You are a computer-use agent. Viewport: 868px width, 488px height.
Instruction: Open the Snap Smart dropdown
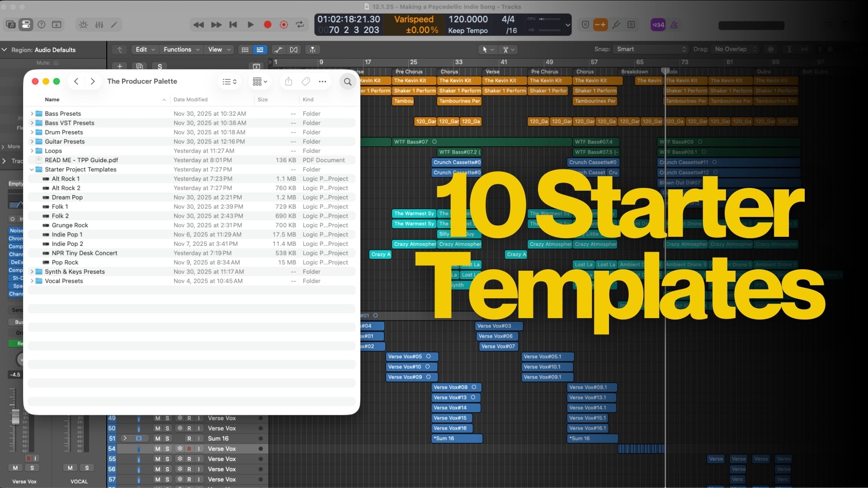click(651, 49)
